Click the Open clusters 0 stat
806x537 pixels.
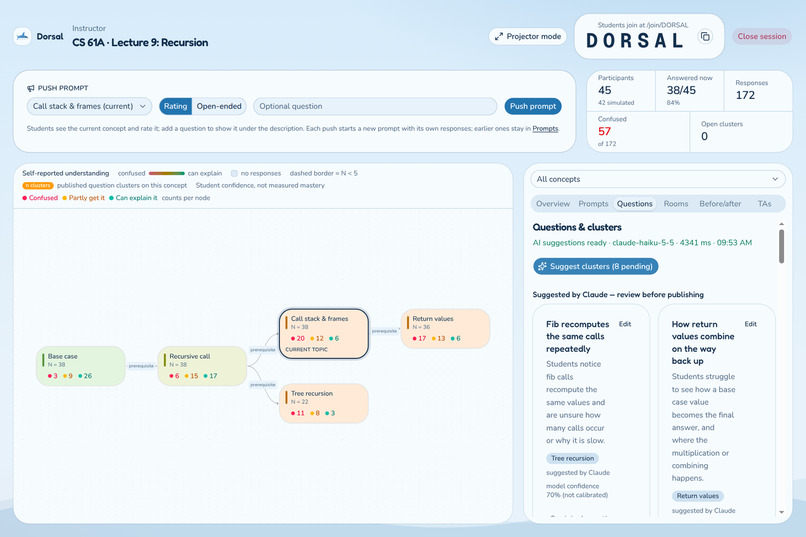coord(741,132)
